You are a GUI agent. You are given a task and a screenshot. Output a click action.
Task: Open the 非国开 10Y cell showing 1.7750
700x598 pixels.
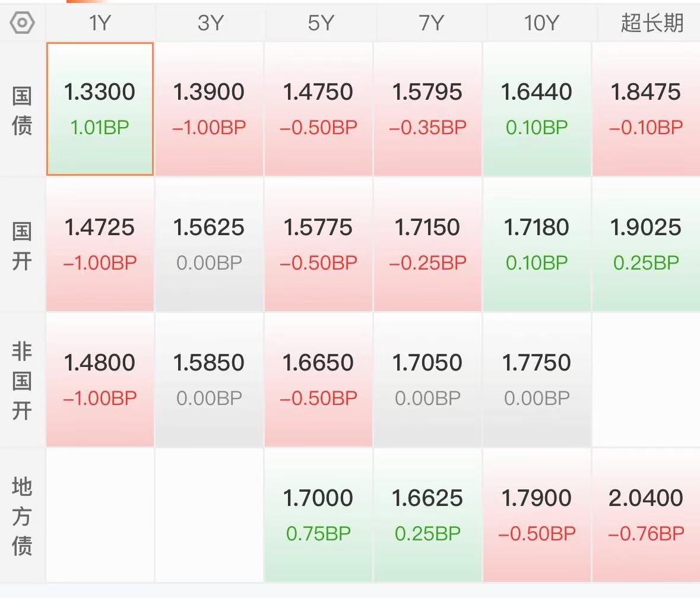(537, 379)
